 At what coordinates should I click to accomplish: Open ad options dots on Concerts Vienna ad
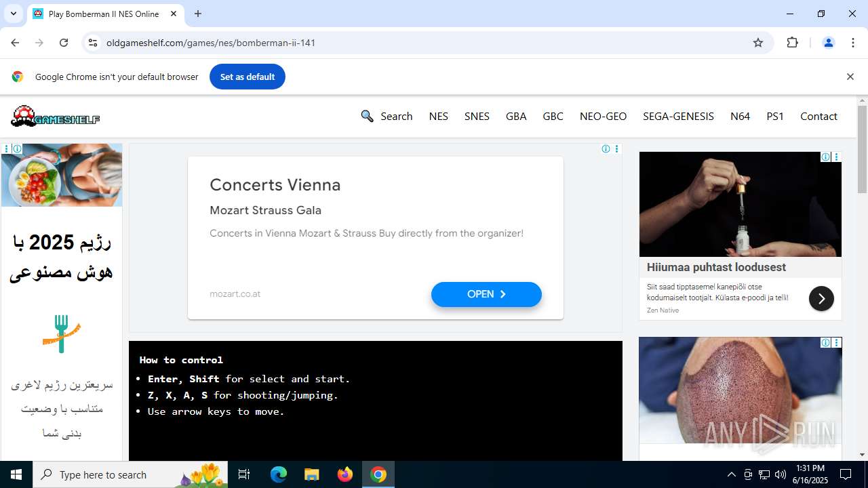click(x=616, y=149)
